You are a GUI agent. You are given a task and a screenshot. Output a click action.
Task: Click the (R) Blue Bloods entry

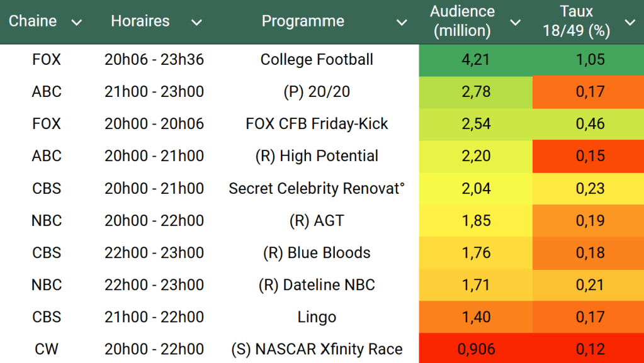(317, 252)
